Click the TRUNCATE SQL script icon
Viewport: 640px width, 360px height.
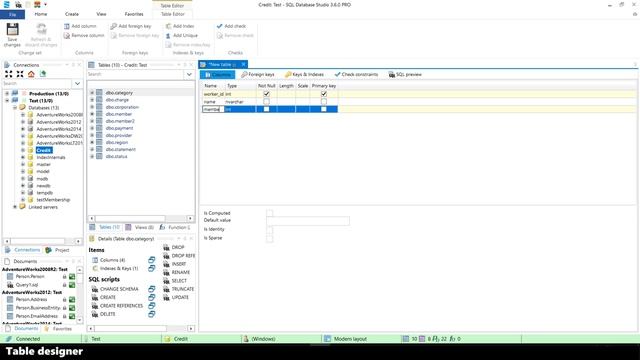[x=166, y=289]
